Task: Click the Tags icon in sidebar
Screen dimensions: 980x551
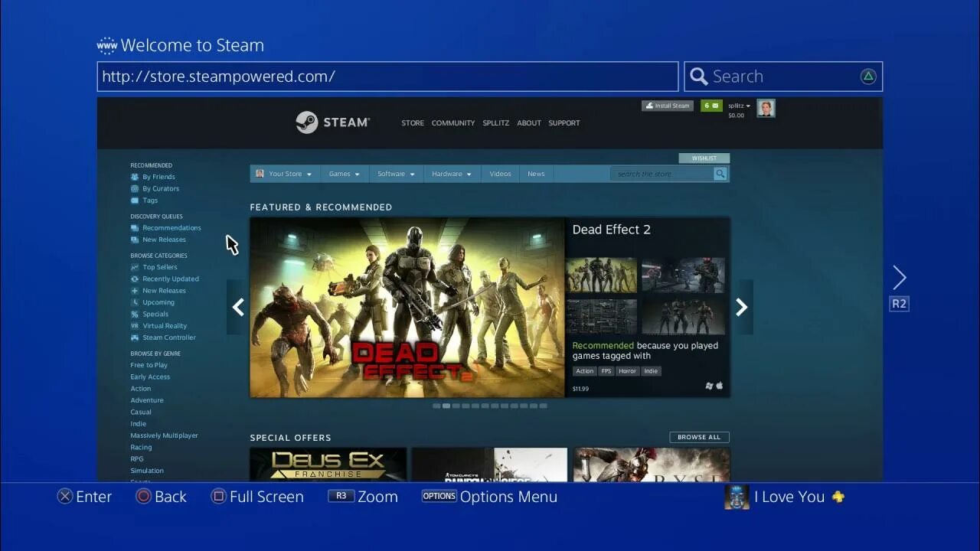Action: pos(135,201)
